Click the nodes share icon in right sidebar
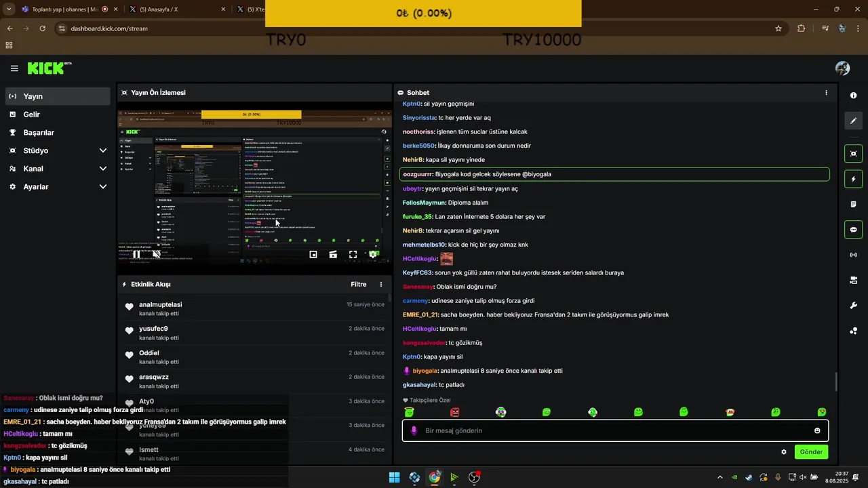This screenshot has height=488, width=868. point(853,331)
